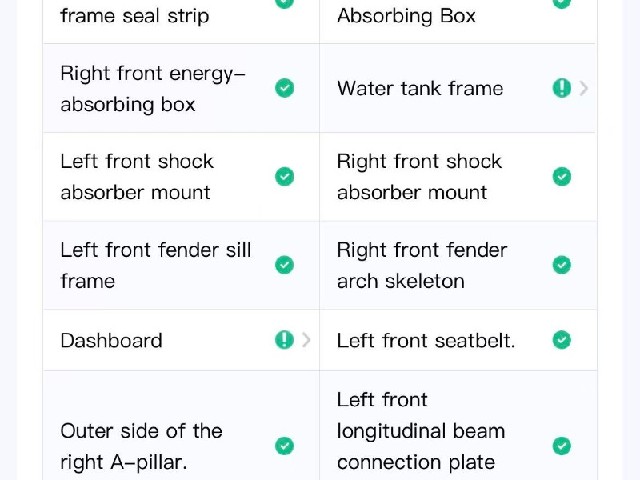Open the Dashboard inspection item
This screenshot has height=480, width=640.
click(181, 340)
